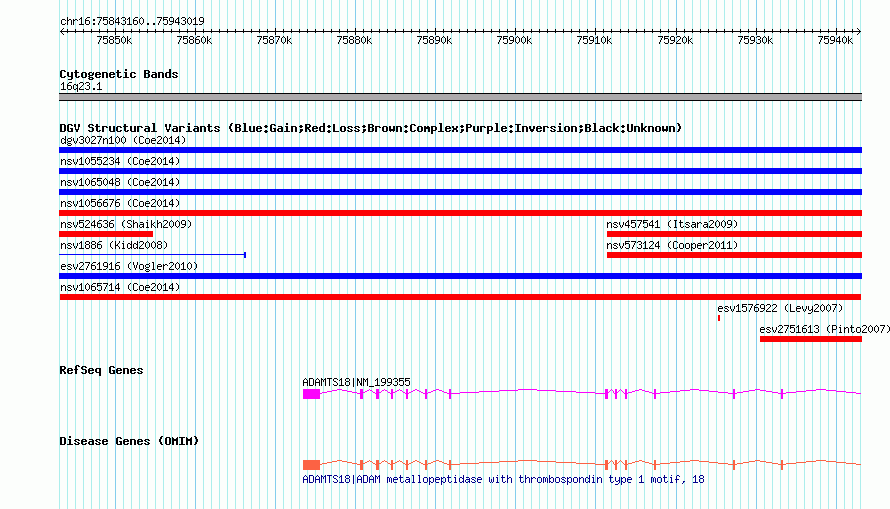
Task: Click the 75940k ruler tick label
Action: pos(835,40)
